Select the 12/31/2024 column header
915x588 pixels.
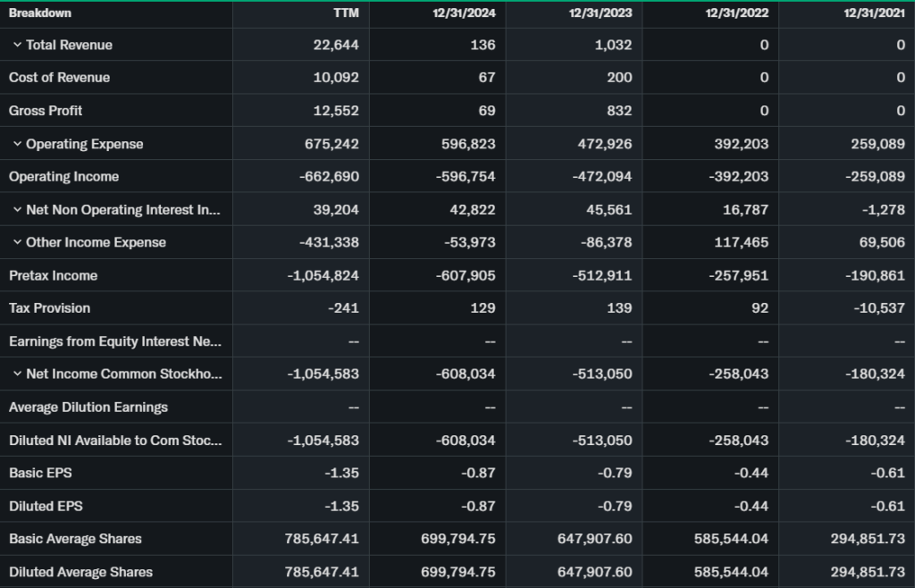(x=465, y=13)
